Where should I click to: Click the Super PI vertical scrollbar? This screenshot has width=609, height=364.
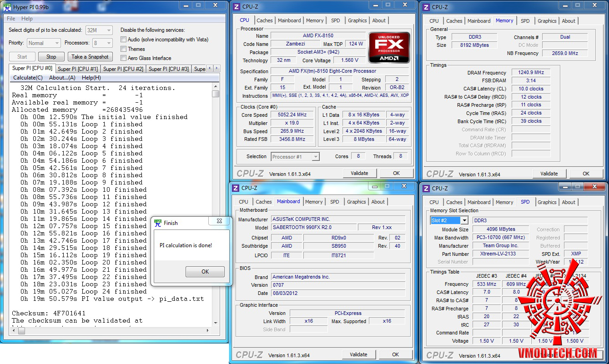tap(216, 204)
